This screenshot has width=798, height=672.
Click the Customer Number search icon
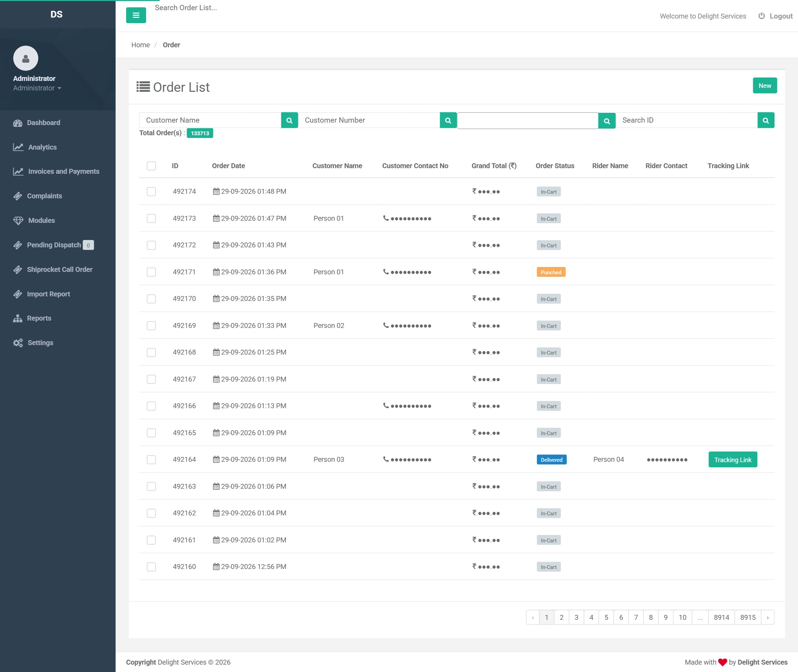point(448,121)
